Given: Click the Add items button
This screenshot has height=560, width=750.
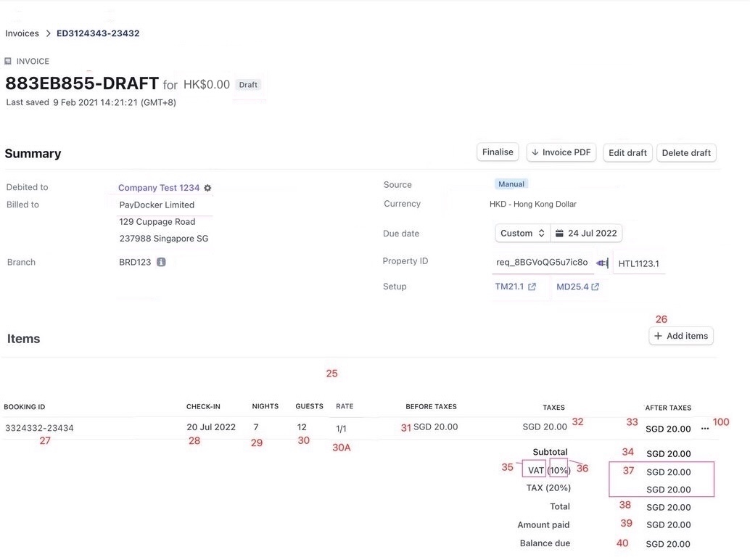Looking at the screenshot, I should pyautogui.click(x=681, y=336).
